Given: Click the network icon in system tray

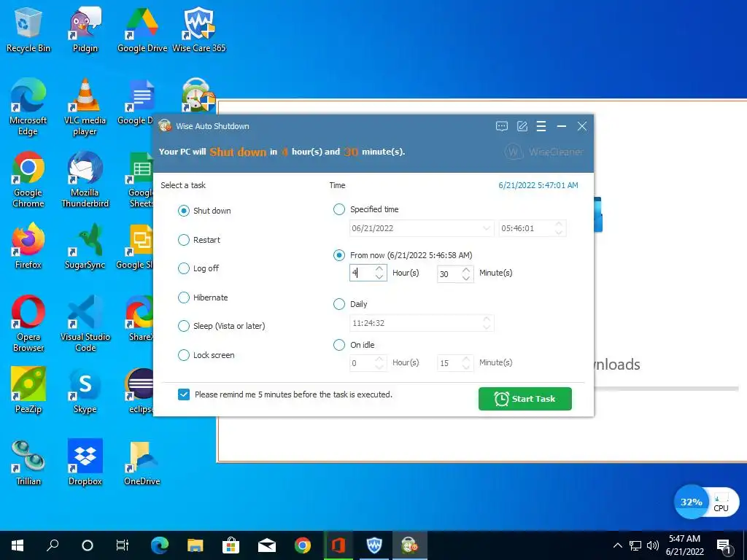Looking at the screenshot, I should [x=635, y=545].
